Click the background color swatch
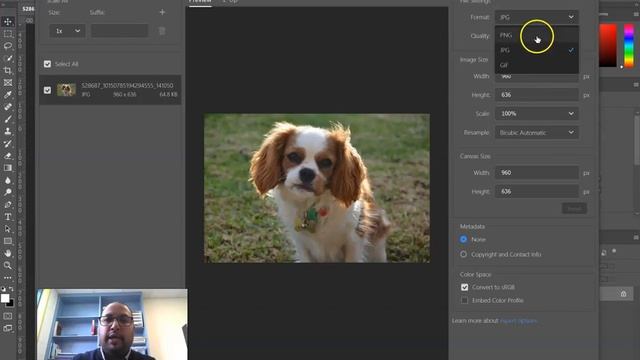The image size is (640, 360). click(x=11, y=304)
